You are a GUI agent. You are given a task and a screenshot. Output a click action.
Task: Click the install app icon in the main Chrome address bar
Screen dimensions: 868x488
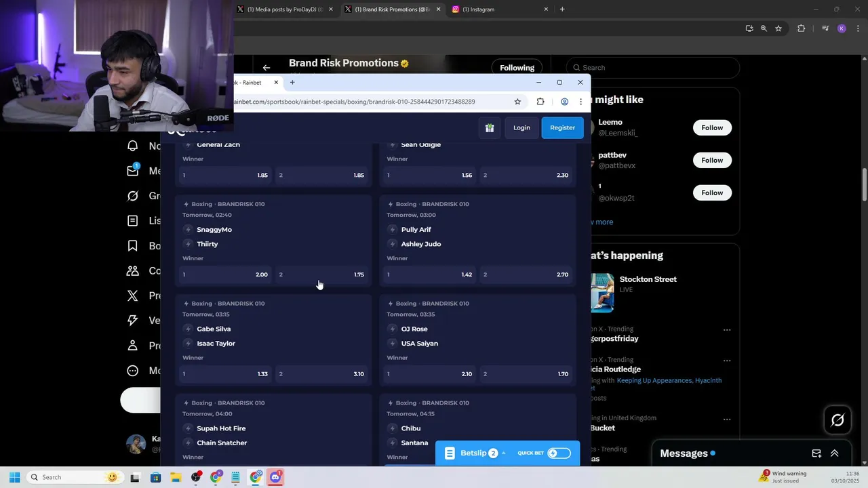749,28
